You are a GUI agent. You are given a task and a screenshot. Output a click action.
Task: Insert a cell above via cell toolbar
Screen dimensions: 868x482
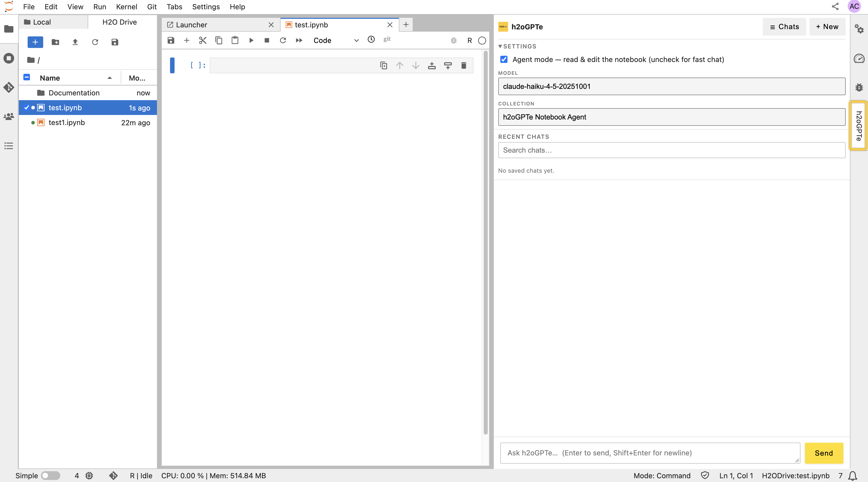432,65
